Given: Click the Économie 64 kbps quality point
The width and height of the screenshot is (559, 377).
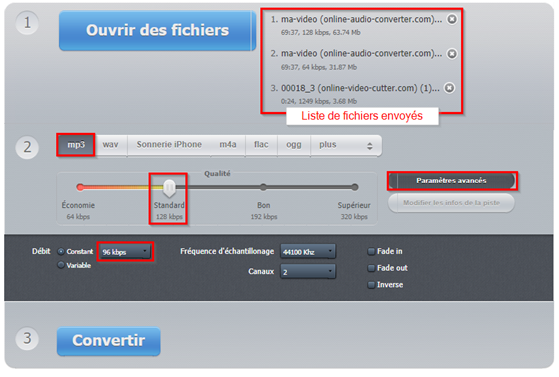Looking at the screenshot, I should [80, 187].
